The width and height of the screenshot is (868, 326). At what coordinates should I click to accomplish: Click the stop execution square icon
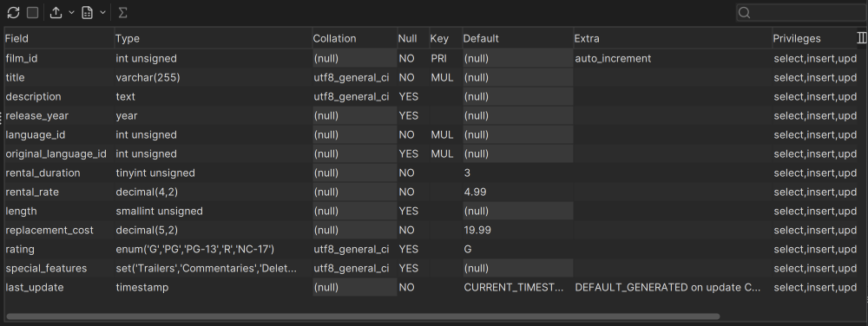pos(33,13)
